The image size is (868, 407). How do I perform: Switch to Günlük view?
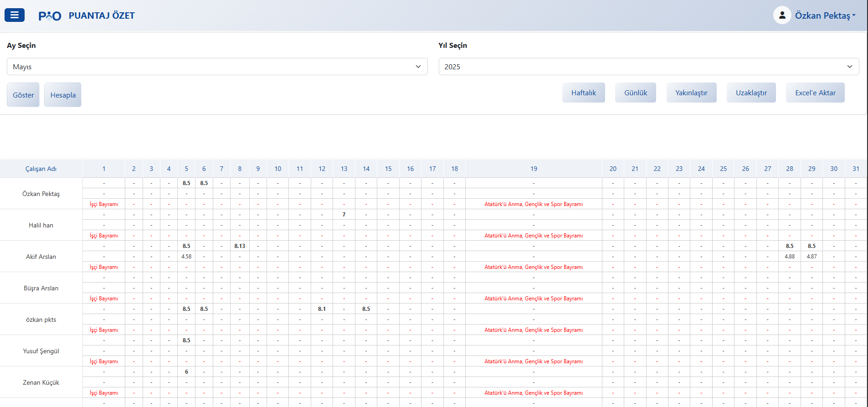635,93
